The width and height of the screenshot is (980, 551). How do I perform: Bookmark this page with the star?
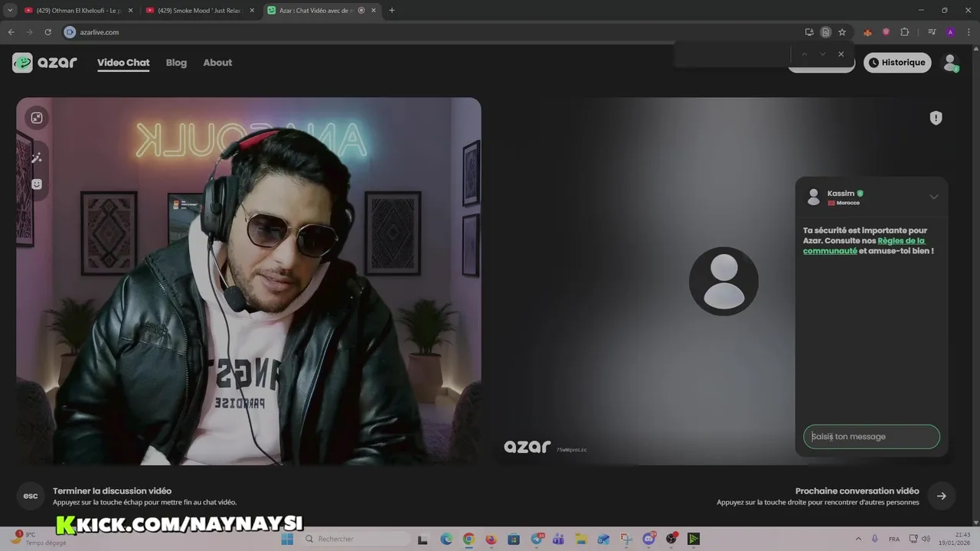pos(842,32)
